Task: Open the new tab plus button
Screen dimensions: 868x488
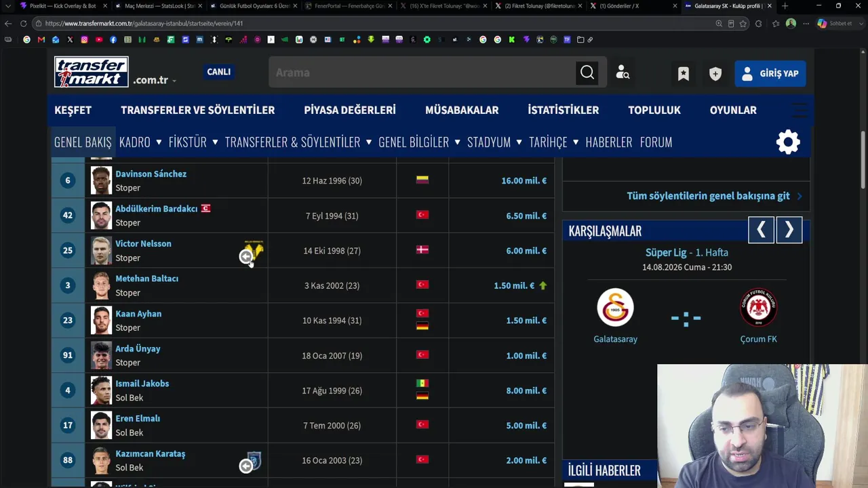Action: tap(785, 6)
